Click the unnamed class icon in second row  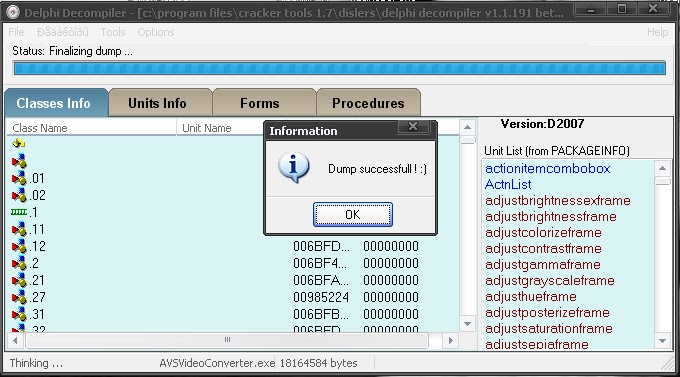[x=19, y=161]
